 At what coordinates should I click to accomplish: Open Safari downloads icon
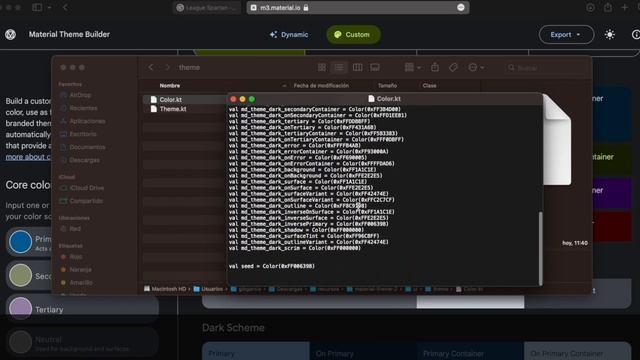click(590, 7)
